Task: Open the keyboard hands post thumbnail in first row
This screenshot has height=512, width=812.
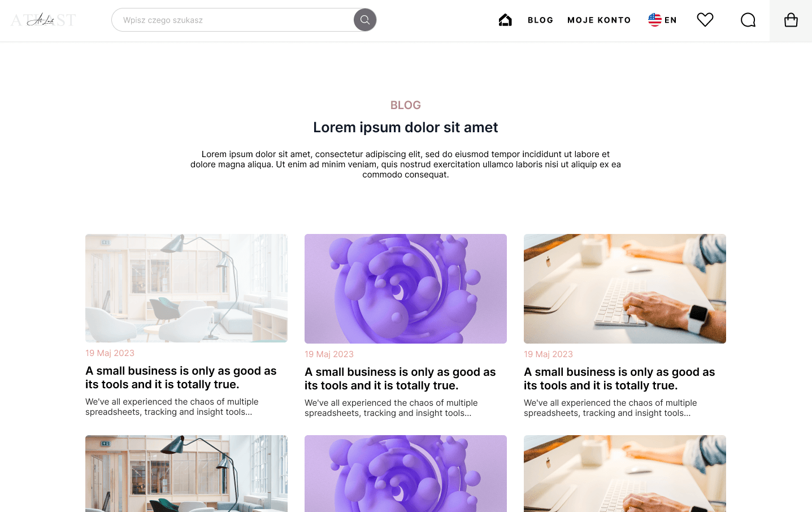Action: [x=625, y=289]
